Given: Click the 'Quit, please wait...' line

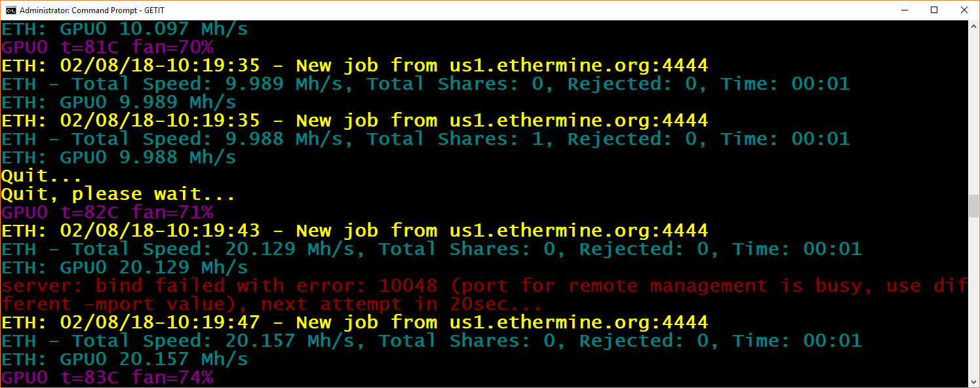Looking at the screenshot, I should pos(118,194).
